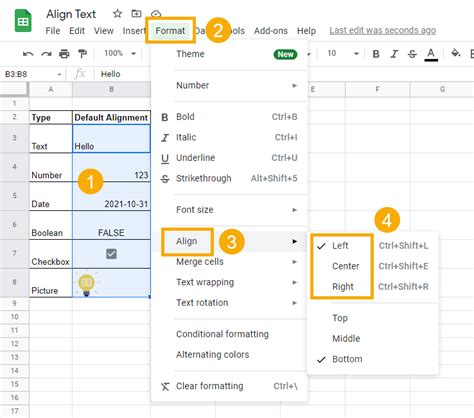Open the View menu
Viewport: 474px width, 418px height.
coord(104,31)
